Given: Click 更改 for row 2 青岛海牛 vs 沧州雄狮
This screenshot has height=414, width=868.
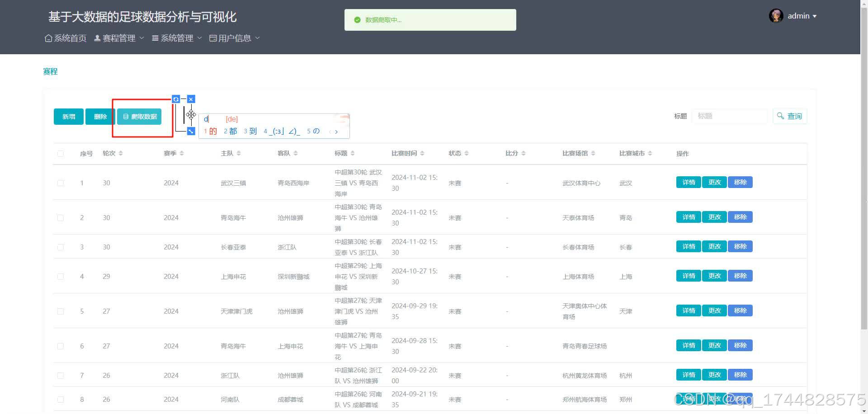Looking at the screenshot, I should coord(714,217).
